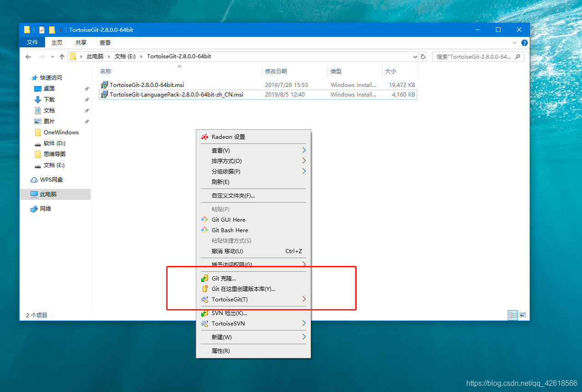Click the SVN Checkout icon

[x=205, y=313]
